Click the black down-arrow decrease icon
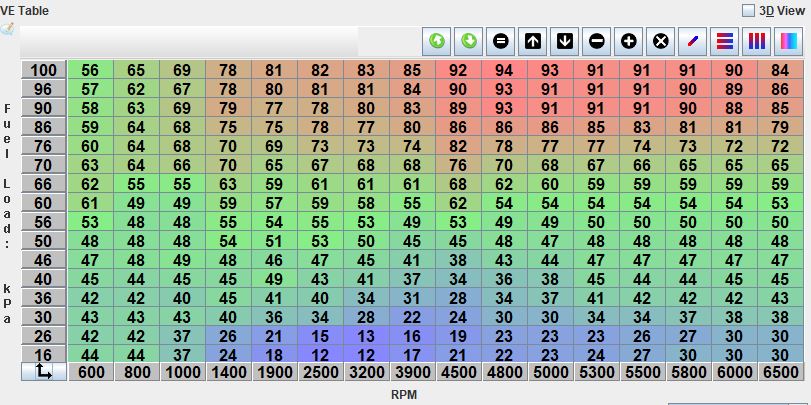This screenshot has height=405, width=811. [x=565, y=41]
